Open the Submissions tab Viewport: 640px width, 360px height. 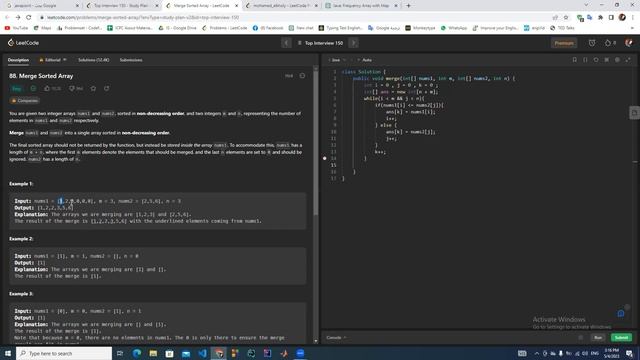tap(131, 60)
